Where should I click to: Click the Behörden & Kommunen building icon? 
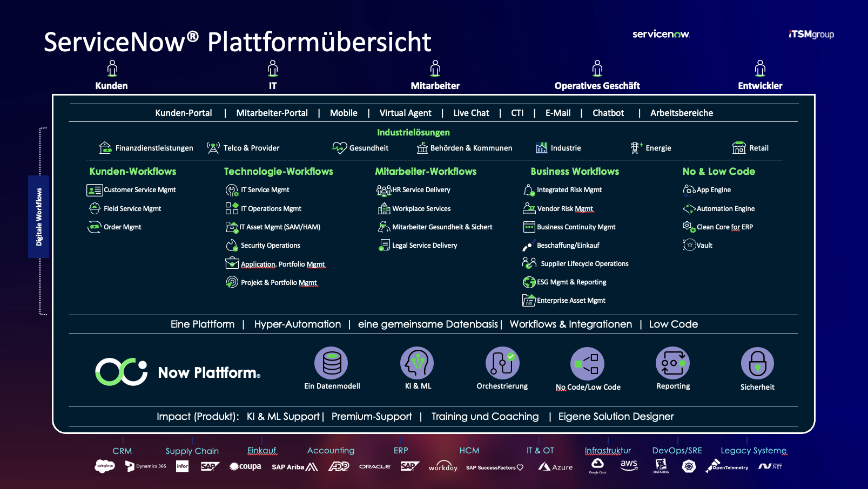pyautogui.click(x=422, y=148)
